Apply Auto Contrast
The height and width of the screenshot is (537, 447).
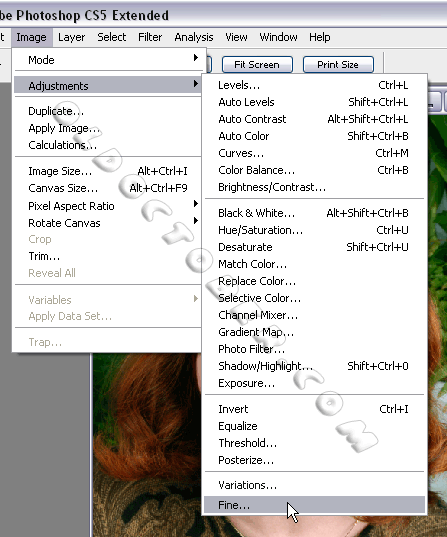[x=314, y=119]
